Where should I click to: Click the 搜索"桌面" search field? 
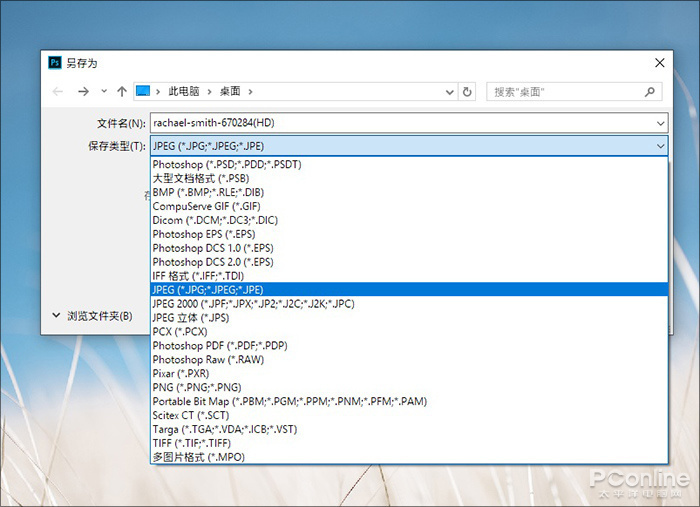(574, 92)
